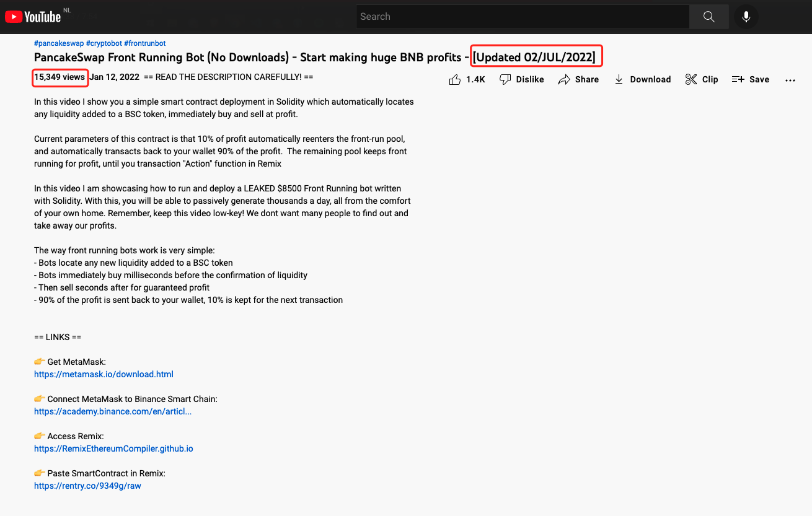Click the '[Updated 02/JUL/2022]' title text
The width and height of the screenshot is (812, 516).
tap(534, 58)
